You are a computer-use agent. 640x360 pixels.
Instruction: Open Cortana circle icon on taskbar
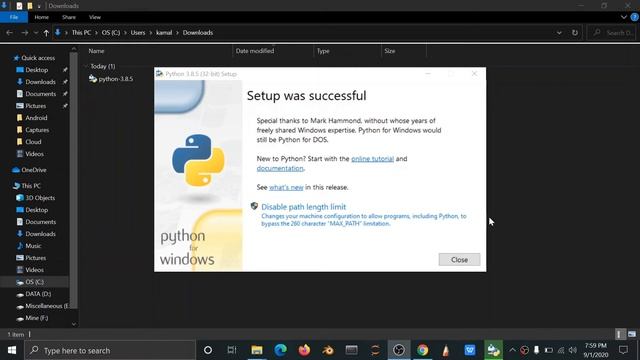click(208, 350)
